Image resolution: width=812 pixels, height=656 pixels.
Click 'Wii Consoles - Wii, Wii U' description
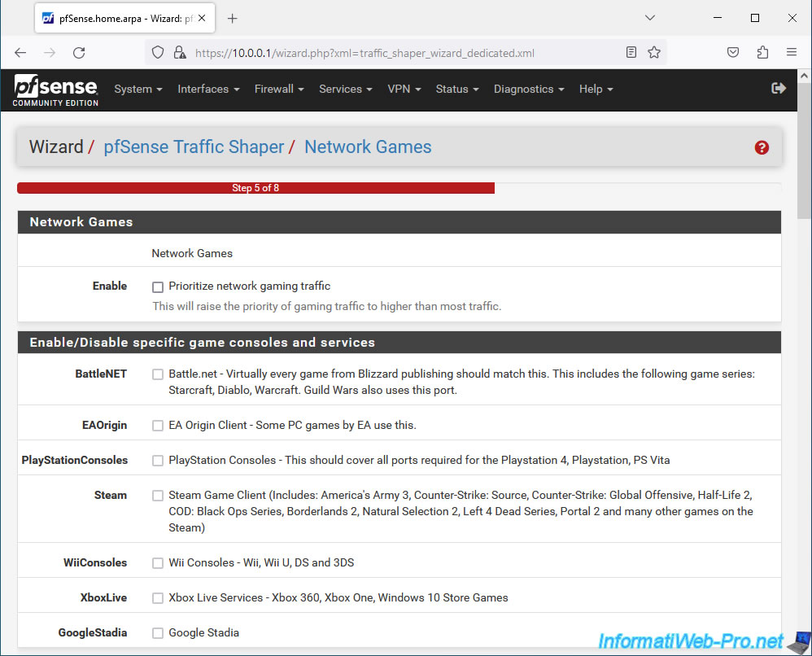pos(261,562)
